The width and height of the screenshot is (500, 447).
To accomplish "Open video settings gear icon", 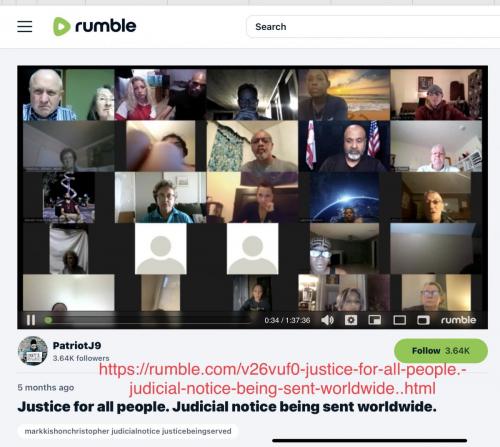I will (351, 320).
